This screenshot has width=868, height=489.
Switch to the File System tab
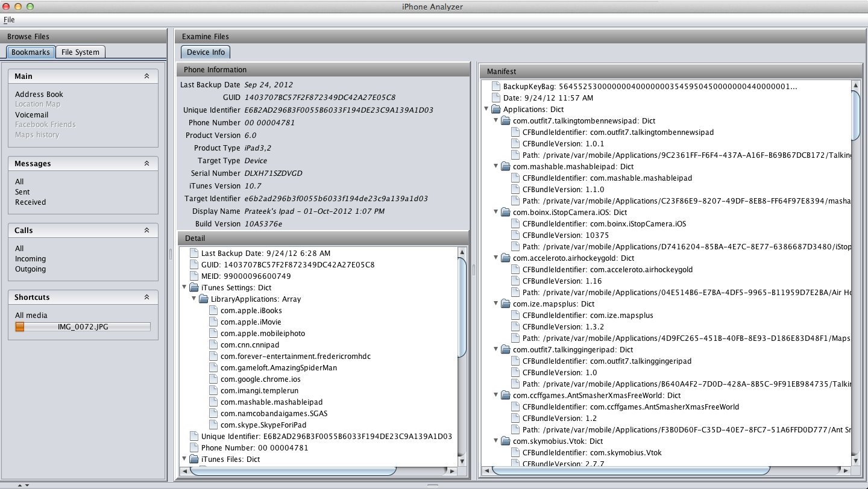[x=80, y=52]
